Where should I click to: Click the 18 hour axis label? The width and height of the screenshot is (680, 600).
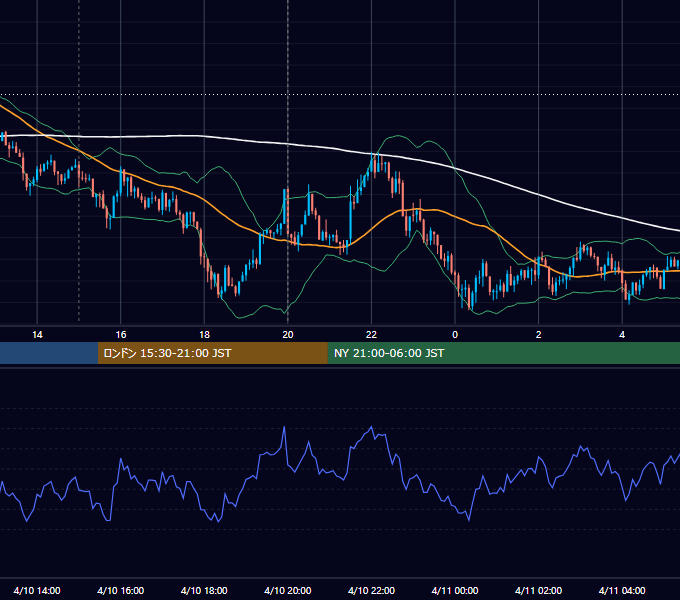tap(204, 335)
